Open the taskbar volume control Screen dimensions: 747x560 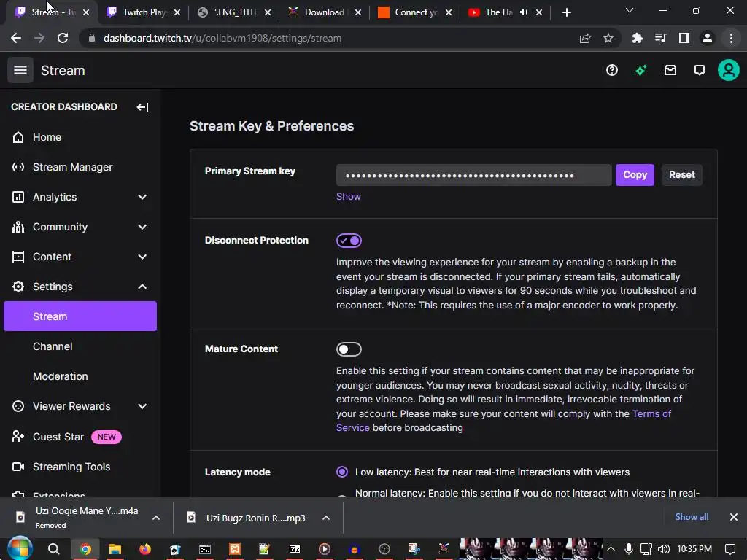coord(663,549)
